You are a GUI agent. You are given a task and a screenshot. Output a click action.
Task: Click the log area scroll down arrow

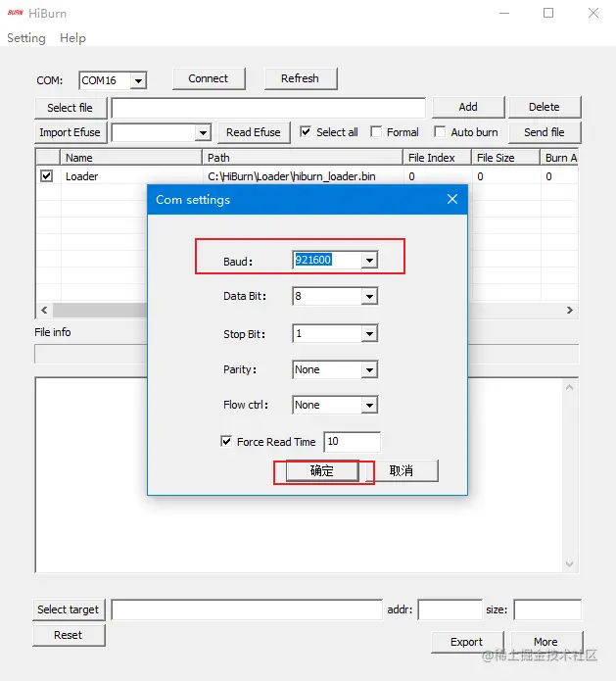click(x=570, y=564)
